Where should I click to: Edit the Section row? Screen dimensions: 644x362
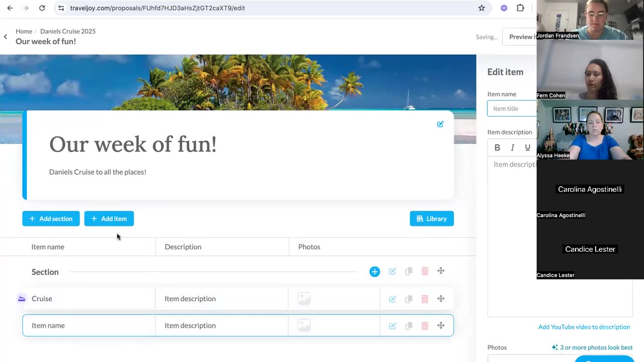click(392, 271)
